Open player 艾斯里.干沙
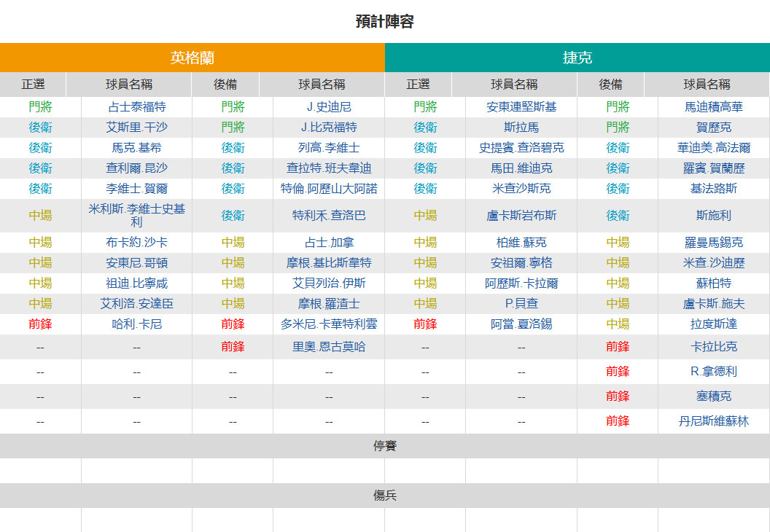Viewport: 770px width, 532px height. click(137, 128)
